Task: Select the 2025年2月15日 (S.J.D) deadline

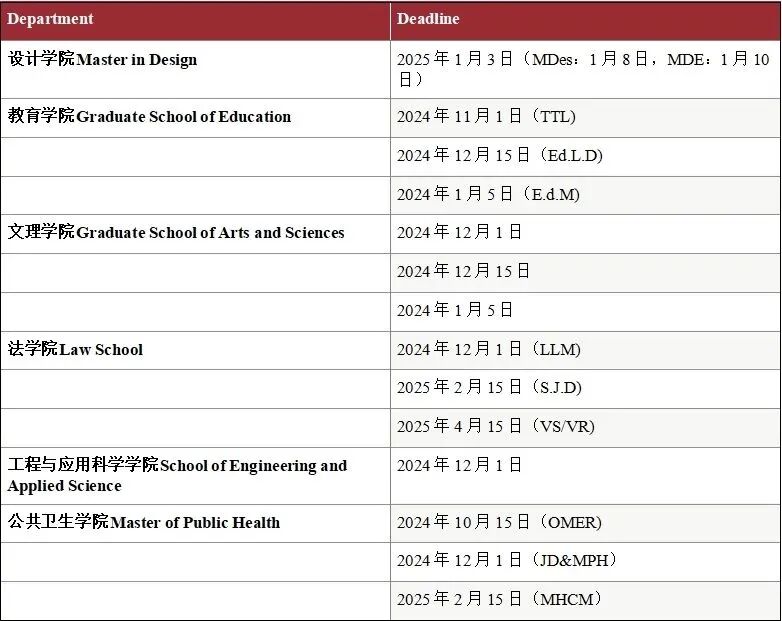Action: (586, 389)
